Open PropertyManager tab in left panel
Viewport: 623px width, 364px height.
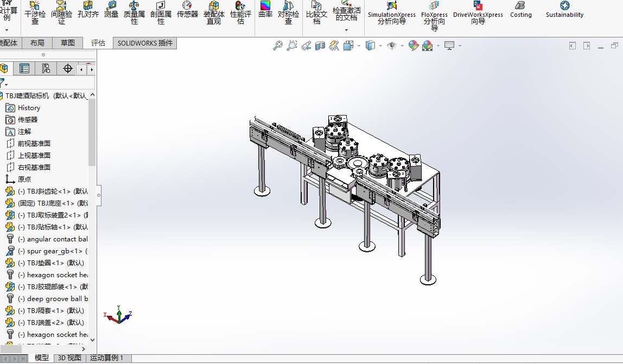click(x=24, y=68)
